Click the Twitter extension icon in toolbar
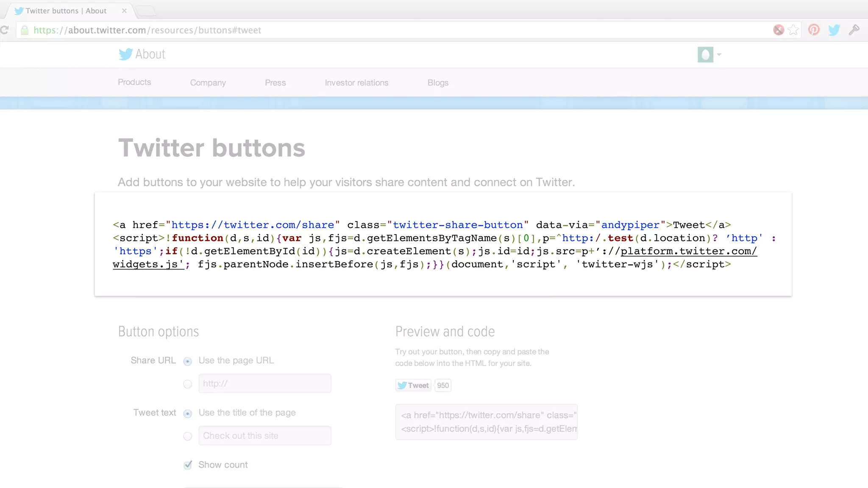This screenshot has height=488, width=868. [834, 30]
